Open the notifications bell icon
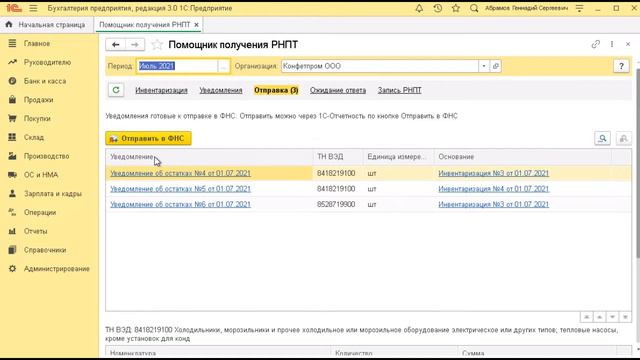This screenshot has width=640, height=360. pos(419,8)
